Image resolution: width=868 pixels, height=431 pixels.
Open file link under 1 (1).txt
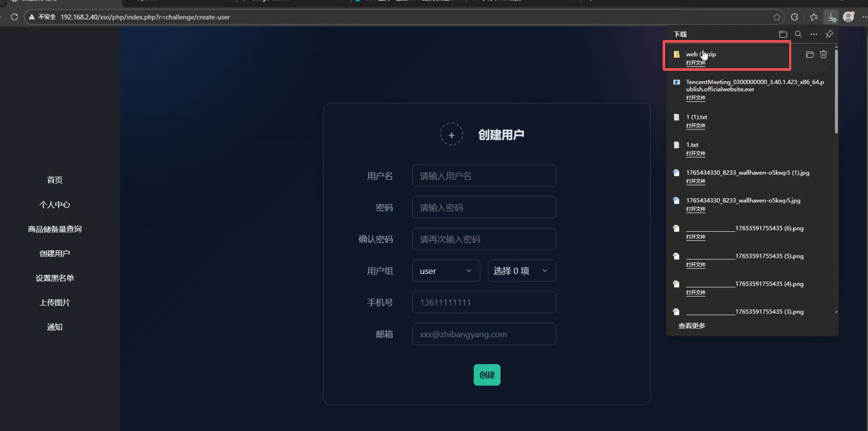coord(696,125)
